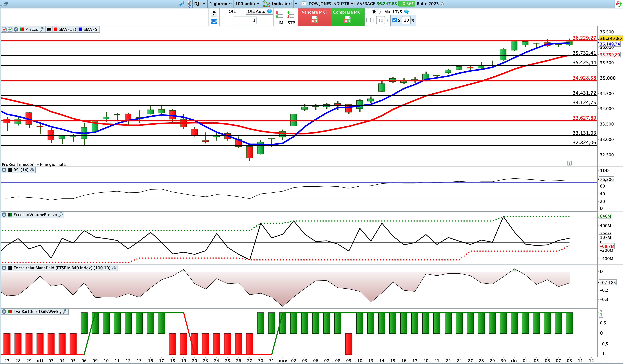Image resolution: width=623 pixels, height=364 pixels.
Task: Click the Mansfield value -0,1185
Action: coord(608,283)
